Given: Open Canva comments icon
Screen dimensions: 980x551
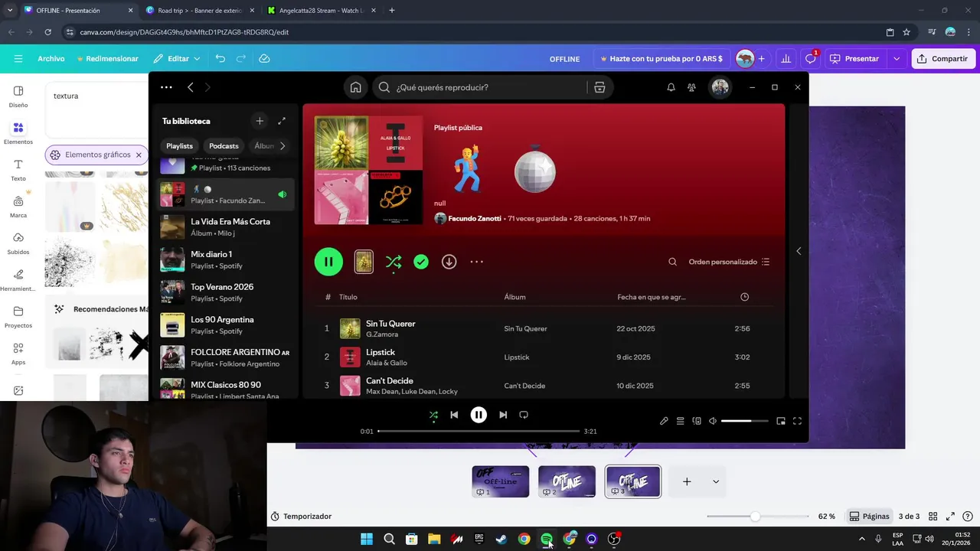Looking at the screenshot, I should pos(810,59).
